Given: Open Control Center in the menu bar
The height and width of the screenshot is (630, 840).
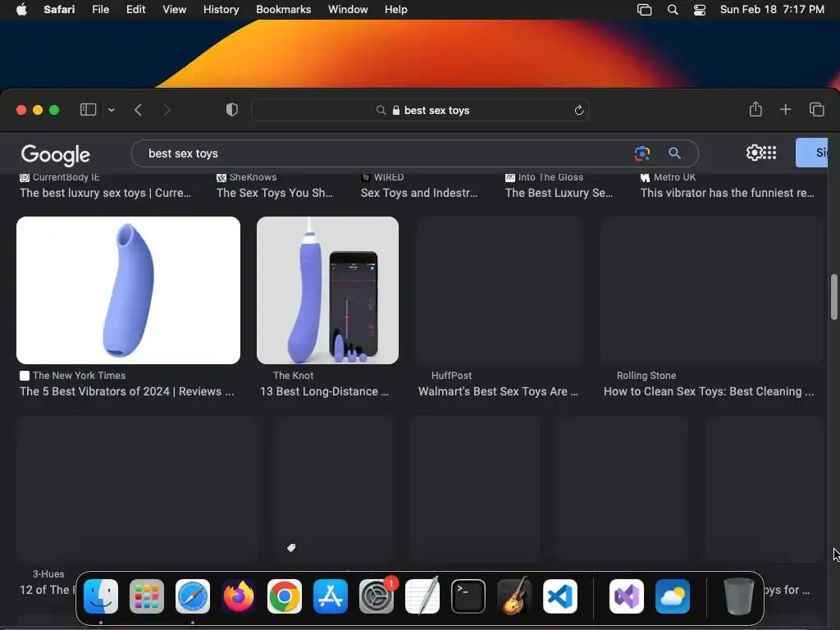Looking at the screenshot, I should 699,10.
